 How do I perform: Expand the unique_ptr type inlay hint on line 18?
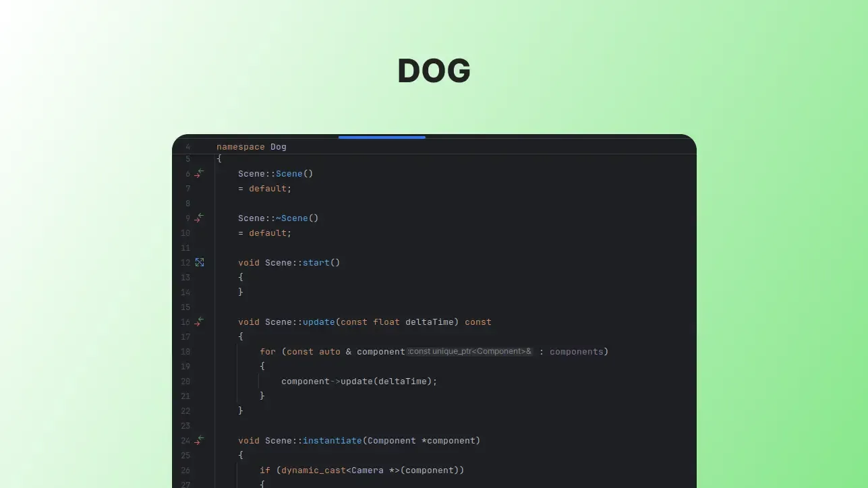tap(469, 351)
